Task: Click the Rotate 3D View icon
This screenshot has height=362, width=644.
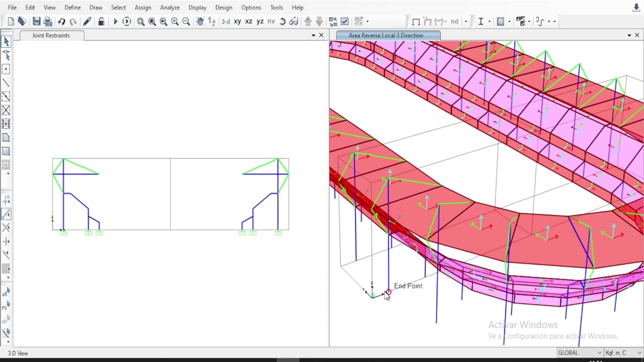Action: pos(283,21)
